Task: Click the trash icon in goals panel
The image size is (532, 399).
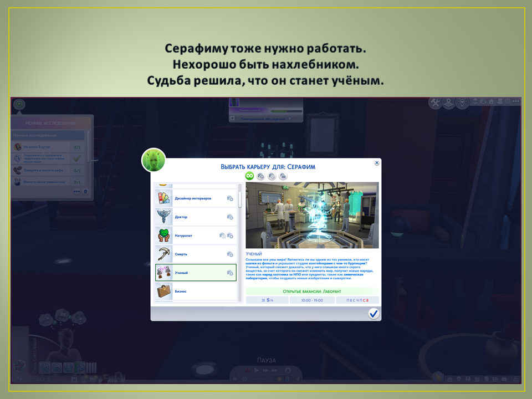Action: click(85, 192)
